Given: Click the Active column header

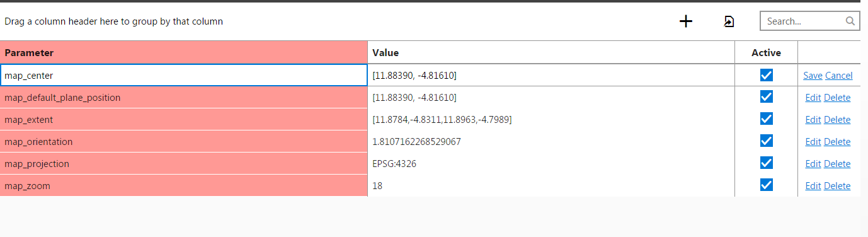Looking at the screenshot, I should coord(766,53).
